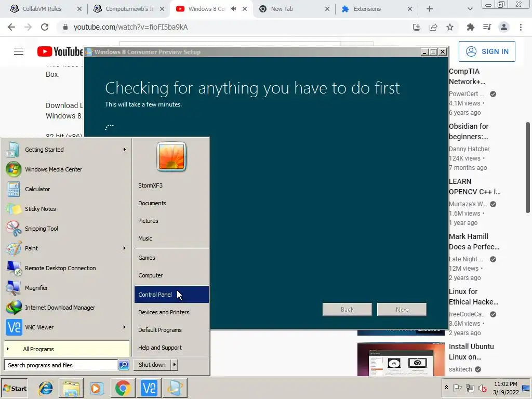Open Devices and Printers
Screen dimensions: 532x399
pyautogui.click(x=171, y=312)
